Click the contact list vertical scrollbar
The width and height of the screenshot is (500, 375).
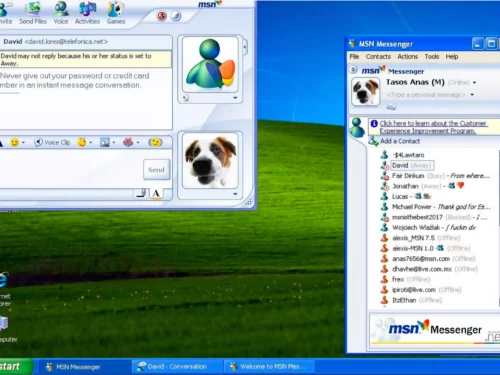click(498, 227)
